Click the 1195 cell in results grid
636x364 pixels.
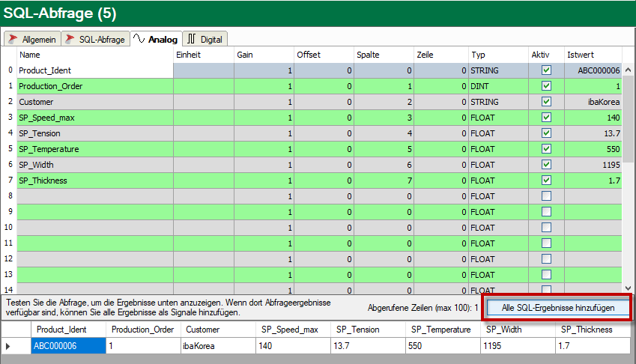[x=518, y=346]
